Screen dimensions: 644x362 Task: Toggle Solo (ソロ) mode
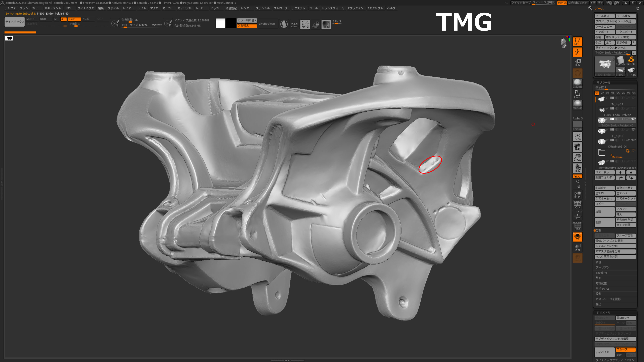point(577,237)
